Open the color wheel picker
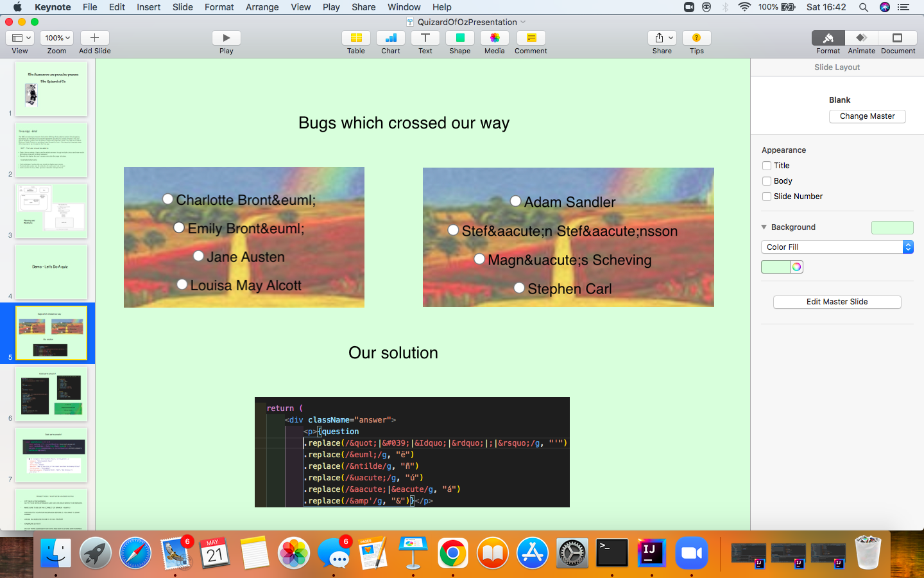Screen dimensions: 924x578 coord(797,267)
